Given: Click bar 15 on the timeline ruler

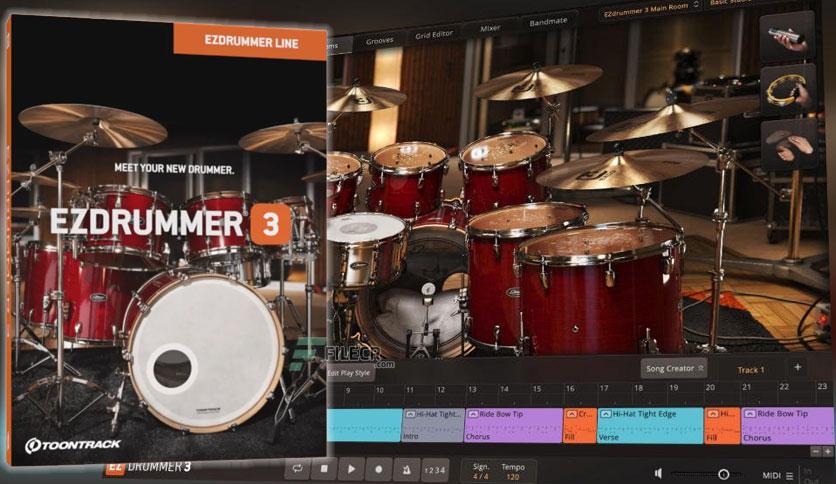Looking at the screenshot, I should (x=536, y=389).
